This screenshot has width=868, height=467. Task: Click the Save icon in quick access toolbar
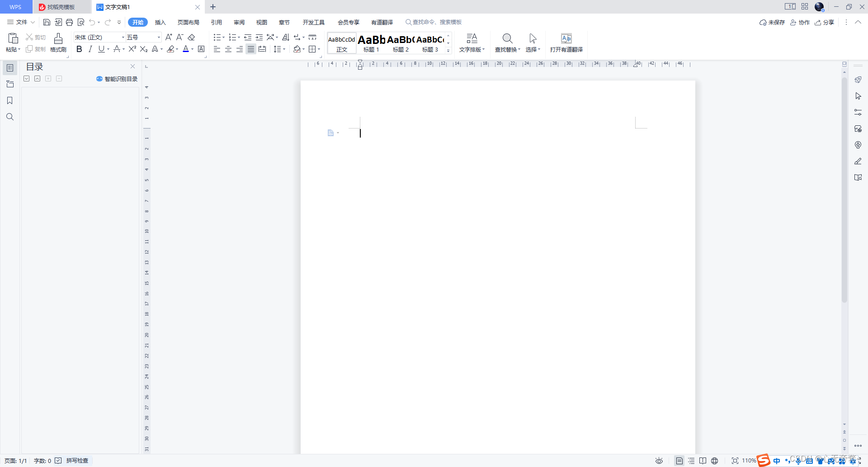47,22
